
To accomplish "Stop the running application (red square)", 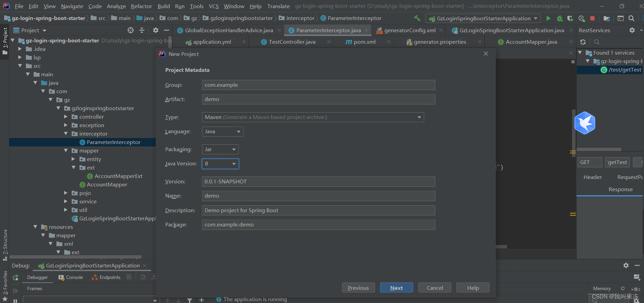I will (x=592, y=18).
